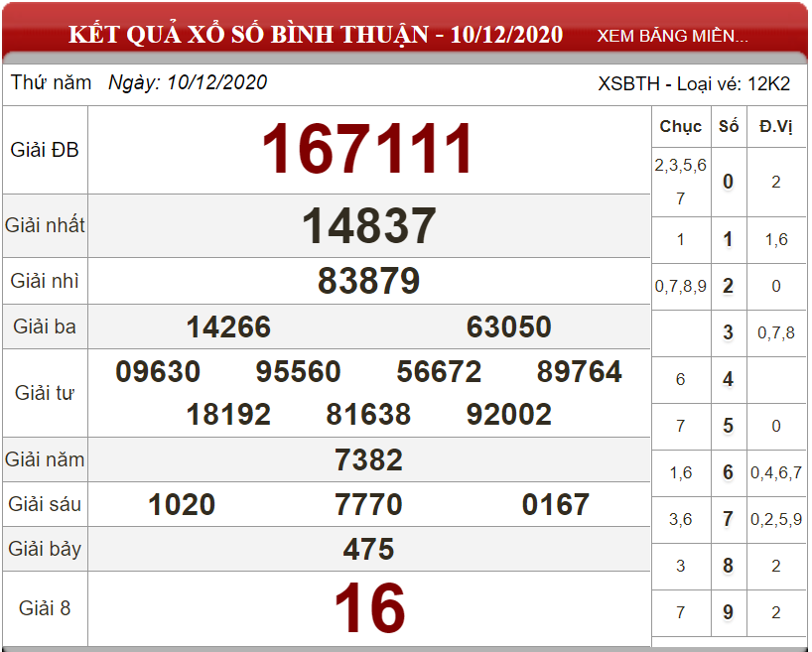Select the Giải năm row label
This screenshot has width=812, height=652.
pos(45,459)
